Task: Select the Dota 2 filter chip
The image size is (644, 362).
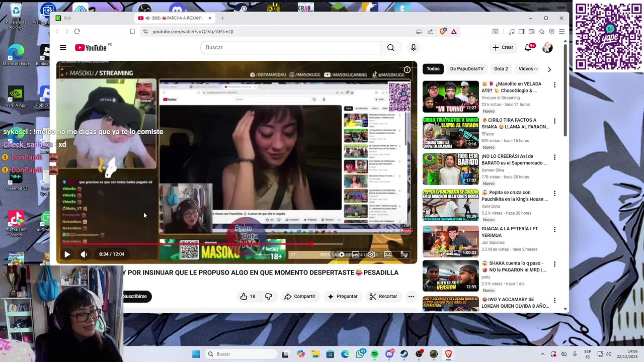Action: point(501,69)
